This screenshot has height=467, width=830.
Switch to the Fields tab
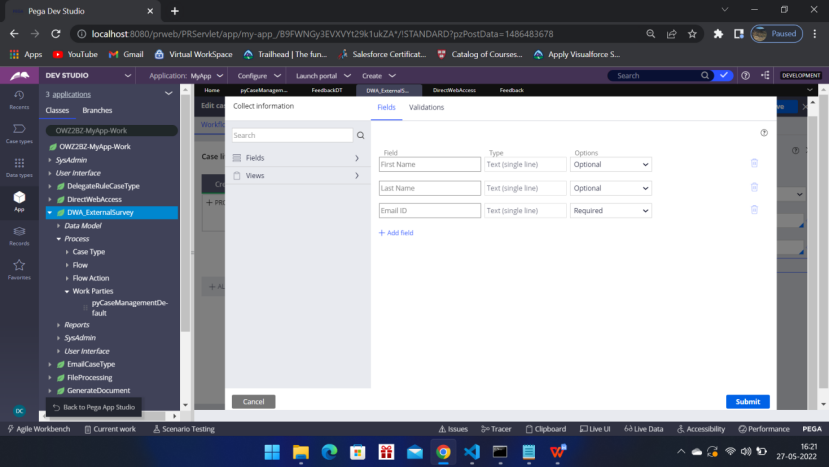386,107
